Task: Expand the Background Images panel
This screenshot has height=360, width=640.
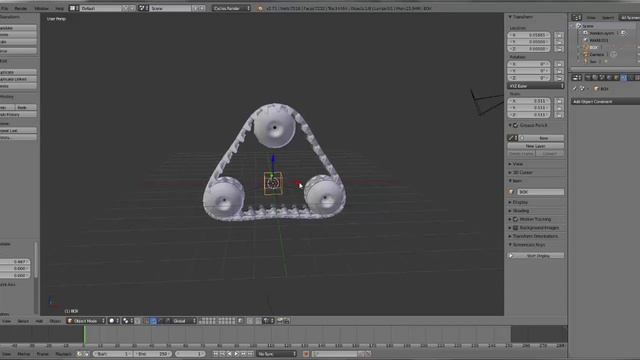Action: click(x=510, y=228)
